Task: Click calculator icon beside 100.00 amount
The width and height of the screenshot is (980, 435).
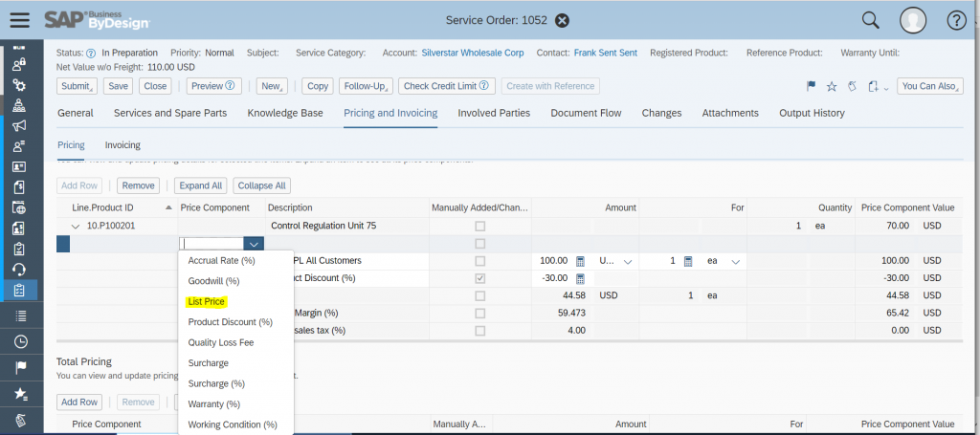Action: tap(580, 261)
